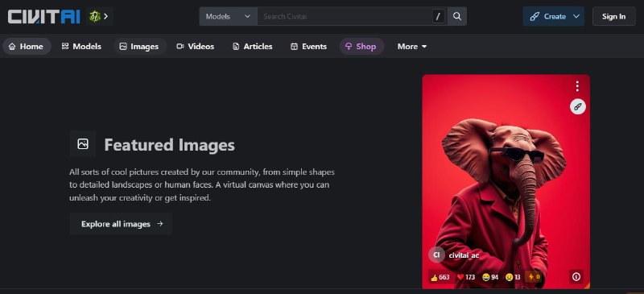Open the green badge event chevron button
Screen dimensions: 644x294
(x=99, y=16)
